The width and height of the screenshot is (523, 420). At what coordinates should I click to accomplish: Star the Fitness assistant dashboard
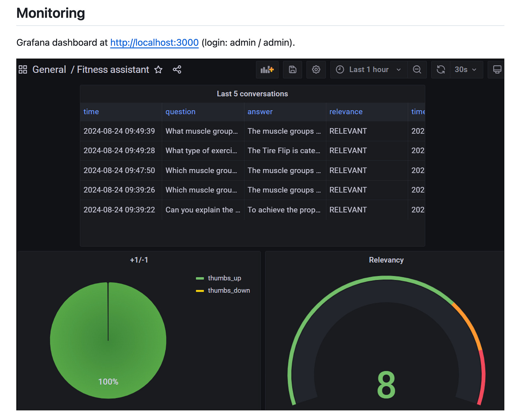click(158, 69)
